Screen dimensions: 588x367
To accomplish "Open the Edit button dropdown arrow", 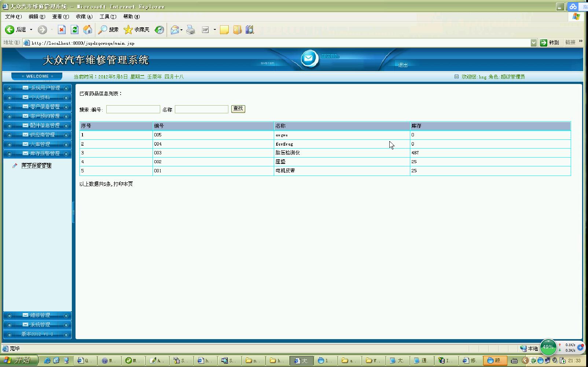I will (x=214, y=30).
